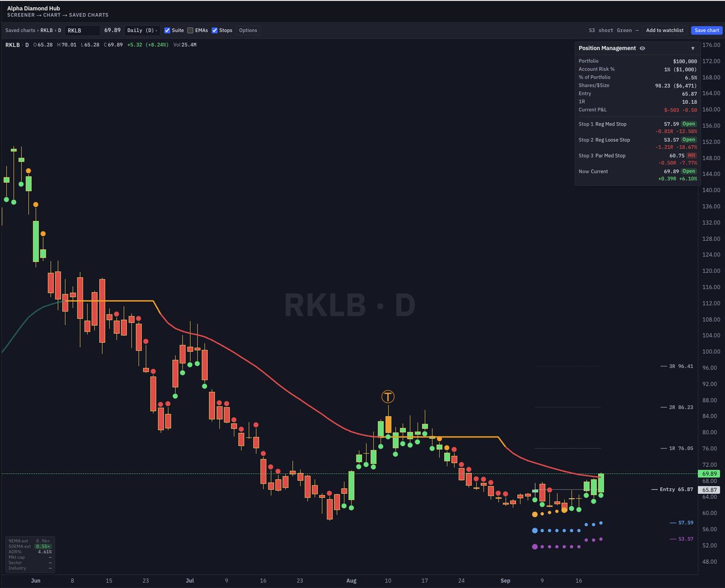
Task: Click the Stop 1 Reg Med Stop label
Action: [x=602, y=124]
